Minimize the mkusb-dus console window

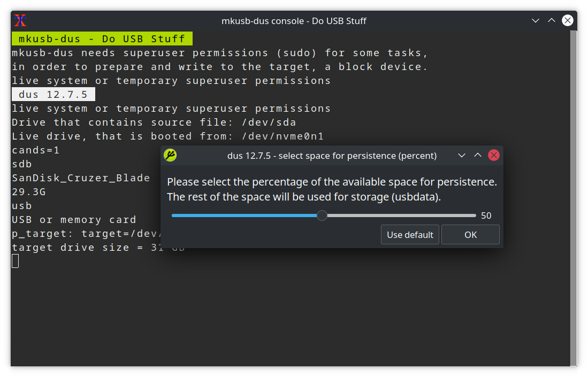[x=536, y=21]
